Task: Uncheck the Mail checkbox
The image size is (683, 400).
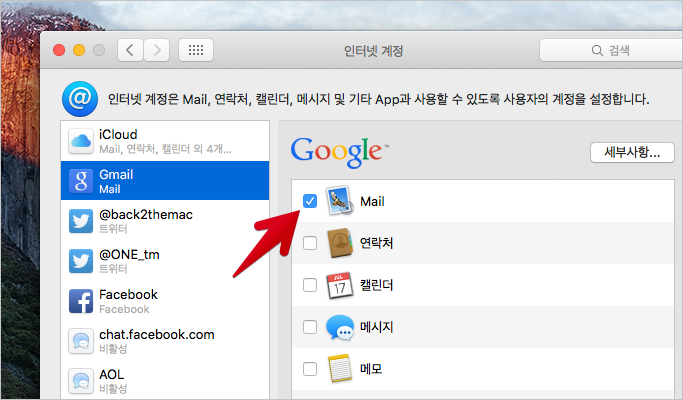Action: (310, 201)
